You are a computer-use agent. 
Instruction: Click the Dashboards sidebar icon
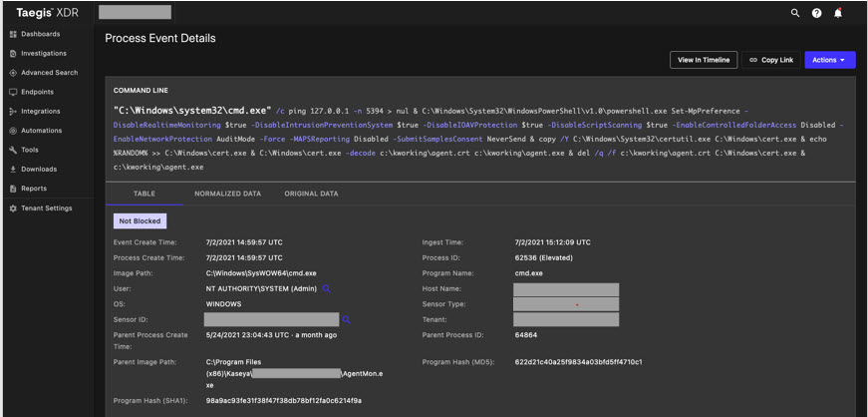[13, 34]
